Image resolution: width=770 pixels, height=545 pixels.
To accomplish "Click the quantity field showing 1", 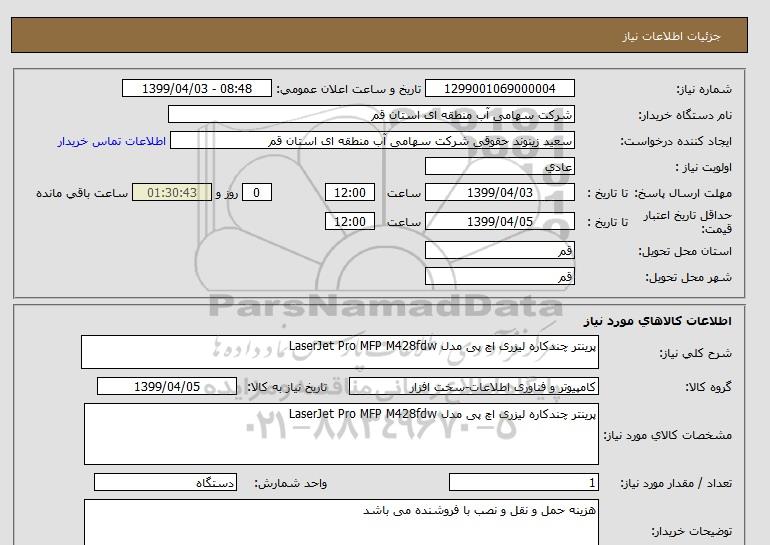I will point(523,483).
